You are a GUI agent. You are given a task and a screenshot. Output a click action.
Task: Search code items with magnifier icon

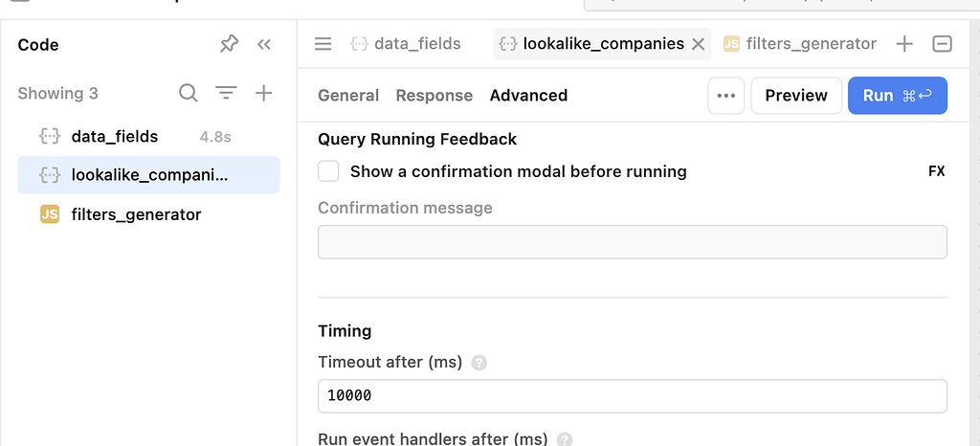pos(189,93)
